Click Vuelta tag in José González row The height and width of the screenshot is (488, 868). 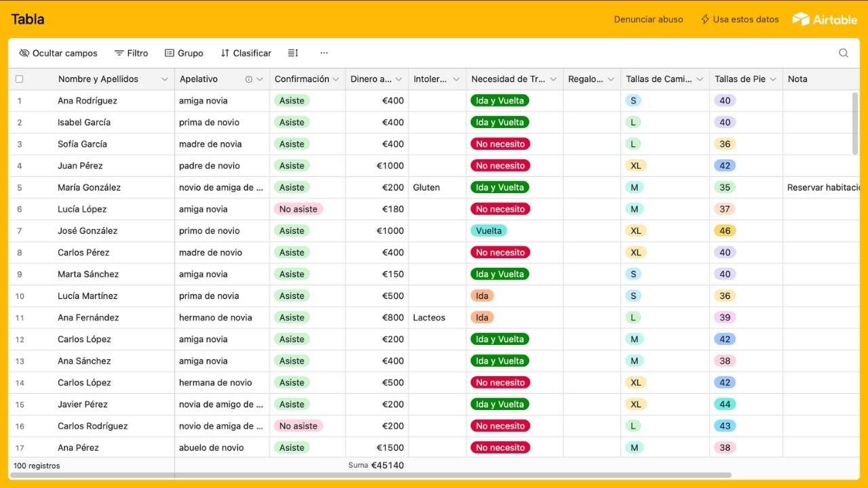(489, 230)
